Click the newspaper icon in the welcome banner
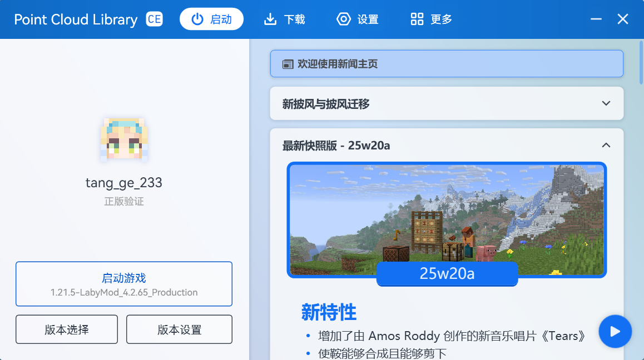This screenshot has height=360, width=644. pyautogui.click(x=288, y=64)
